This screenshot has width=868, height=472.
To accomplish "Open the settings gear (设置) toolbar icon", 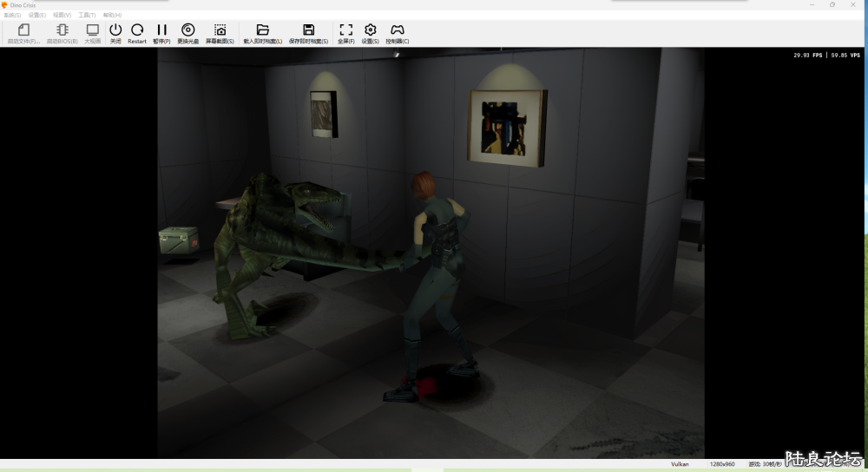I will (371, 33).
